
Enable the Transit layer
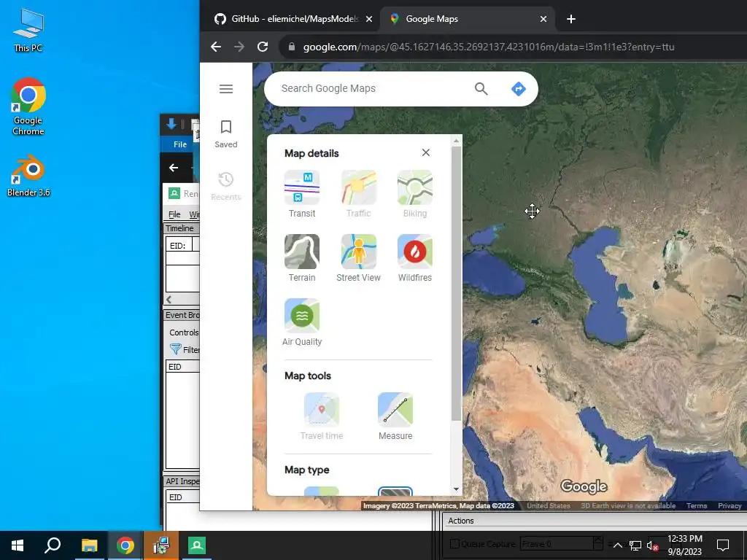(302, 194)
